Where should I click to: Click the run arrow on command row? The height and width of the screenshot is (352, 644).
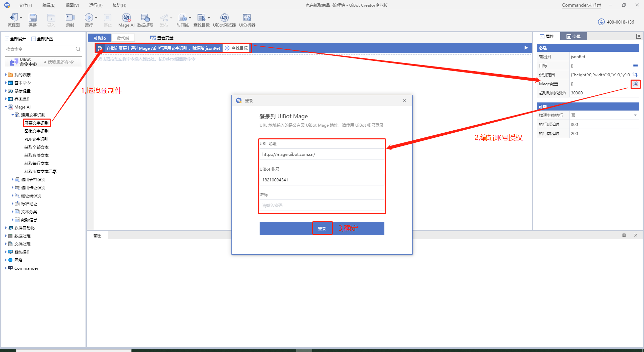(526, 48)
